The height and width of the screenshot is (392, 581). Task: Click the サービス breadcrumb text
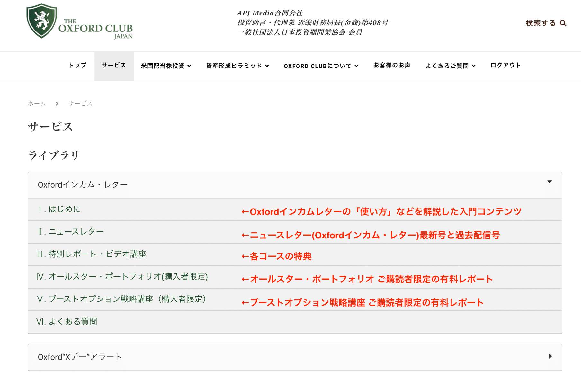pos(80,103)
